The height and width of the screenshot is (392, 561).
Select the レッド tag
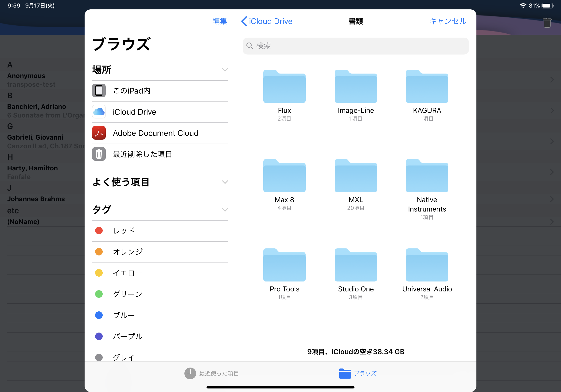coord(160,231)
